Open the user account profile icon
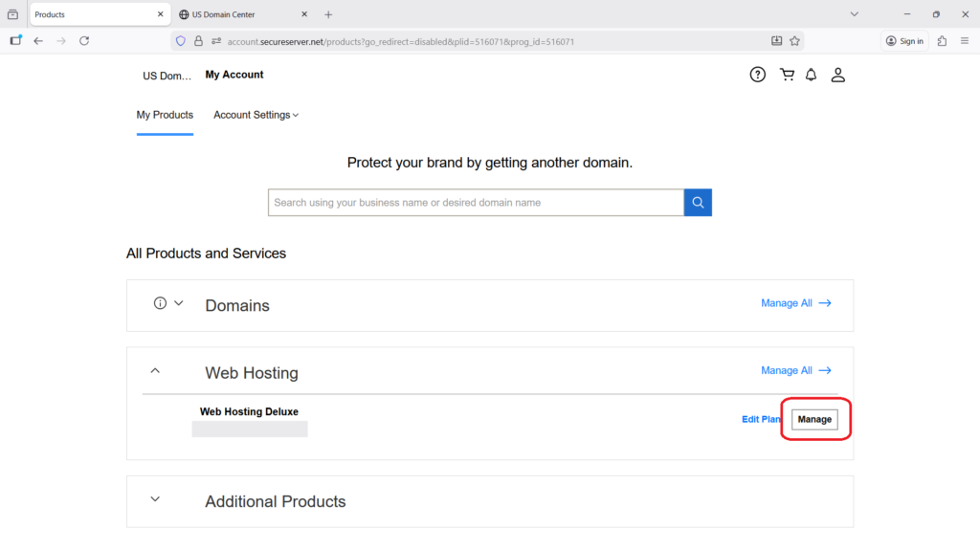The width and height of the screenshot is (980, 551). (x=837, y=75)
